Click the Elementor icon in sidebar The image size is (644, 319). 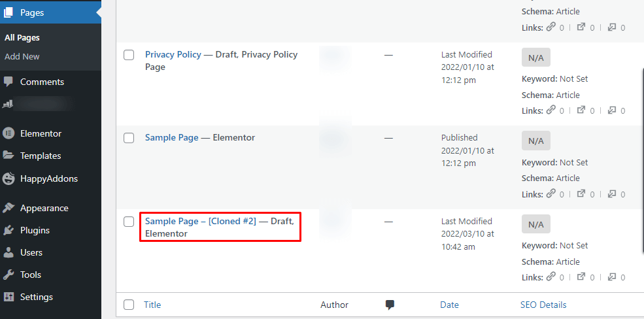coord(8,133)
